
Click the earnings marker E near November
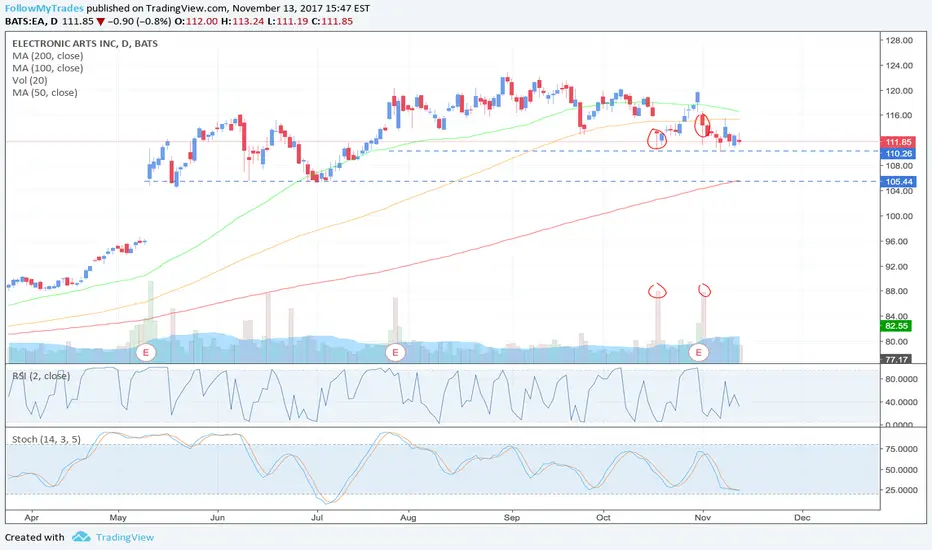click(x=698, y=353)
